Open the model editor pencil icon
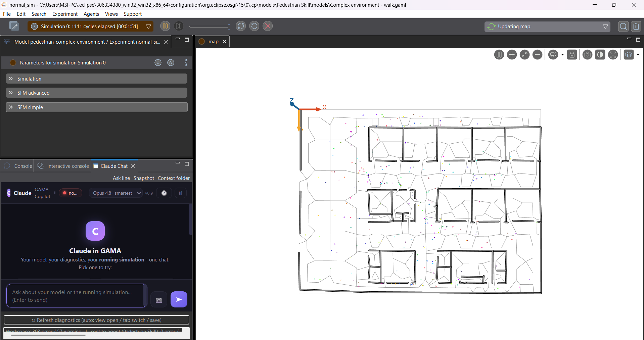644x340 pixels. pos(14,26)
